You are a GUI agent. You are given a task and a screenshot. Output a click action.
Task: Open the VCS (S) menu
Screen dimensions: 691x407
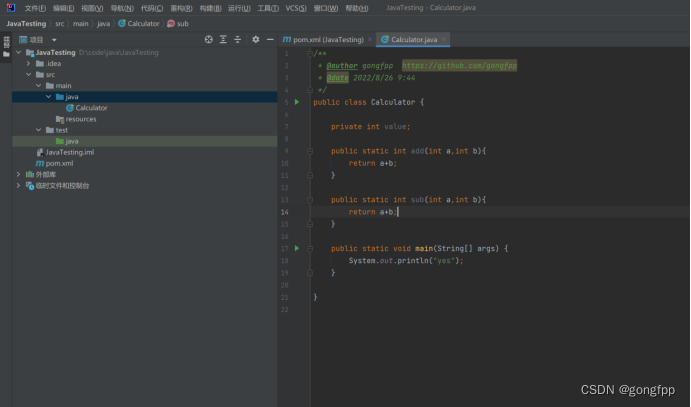coord(296,8)
